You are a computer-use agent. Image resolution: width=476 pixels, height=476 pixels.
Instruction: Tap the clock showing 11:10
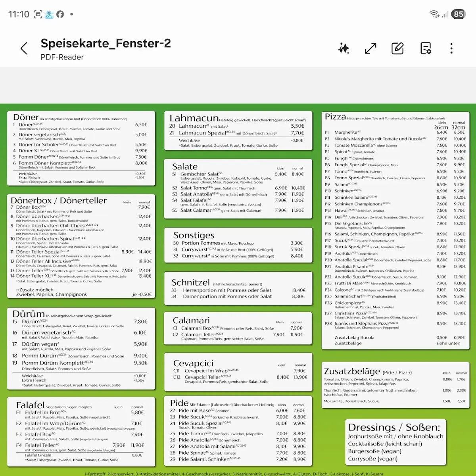tap(19, 14)
